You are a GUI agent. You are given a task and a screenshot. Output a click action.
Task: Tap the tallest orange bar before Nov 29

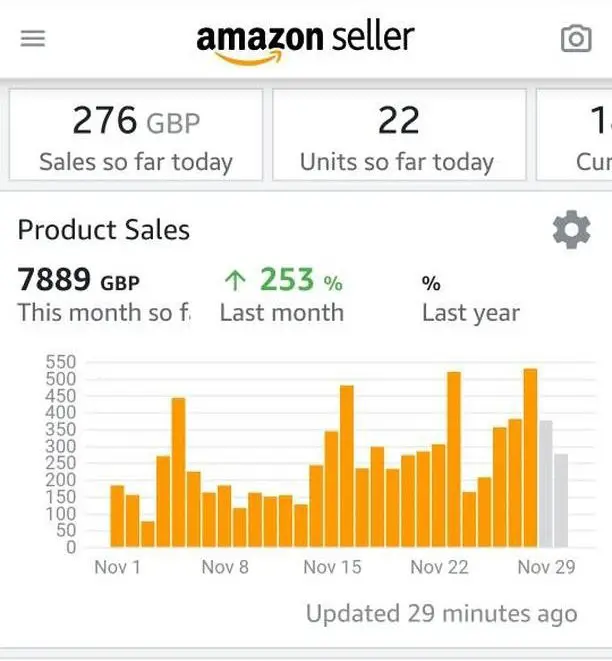530,458
